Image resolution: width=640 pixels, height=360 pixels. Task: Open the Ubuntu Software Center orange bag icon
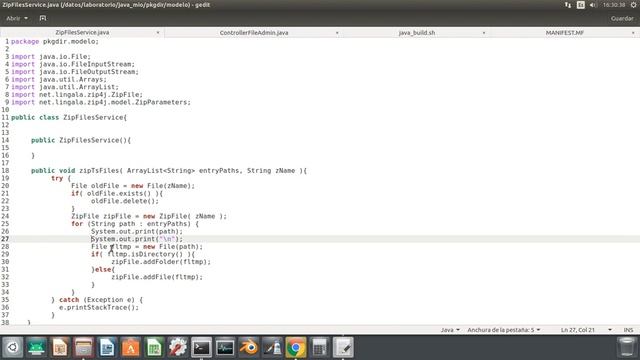point(131,348)
